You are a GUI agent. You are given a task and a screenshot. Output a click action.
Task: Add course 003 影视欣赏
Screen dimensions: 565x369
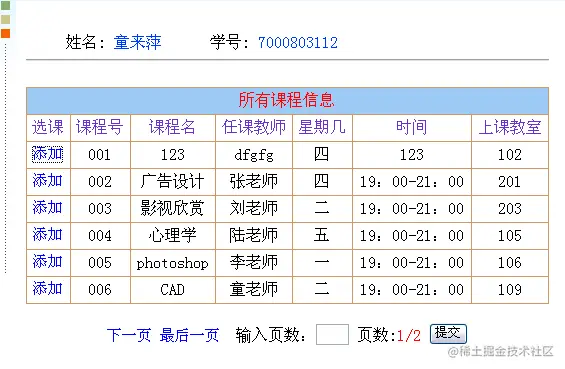[x=48, y=208]
